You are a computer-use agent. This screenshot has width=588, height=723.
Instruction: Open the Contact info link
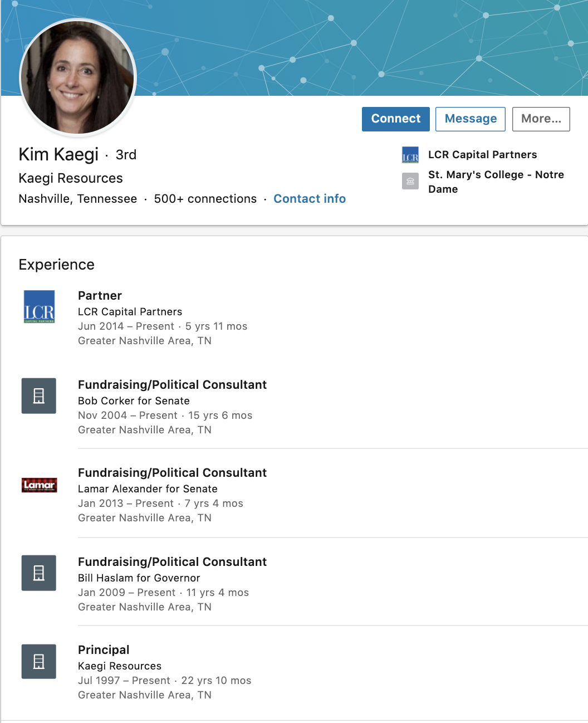pos(310,199)
